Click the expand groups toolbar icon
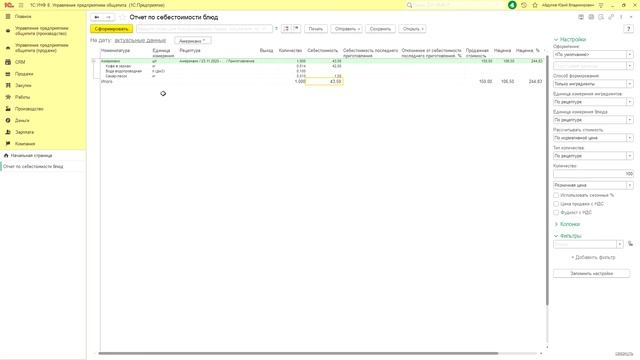Screen dimensions: 640x360 click(286, 29)
